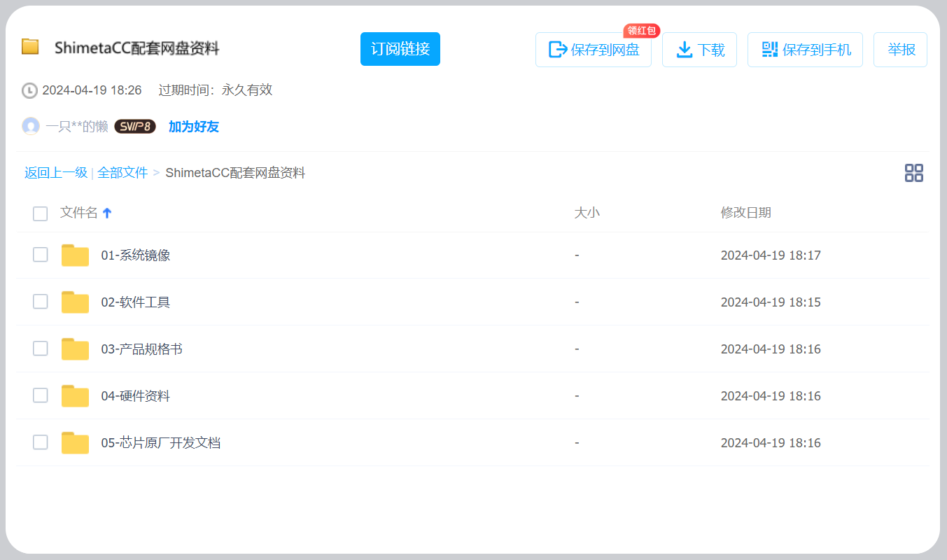Image resolution: width=947 pixels, height=560 pixels.
Task: Click breadcrumb text ShimetaCC配套网盘资料
Action: click(235, 173)
